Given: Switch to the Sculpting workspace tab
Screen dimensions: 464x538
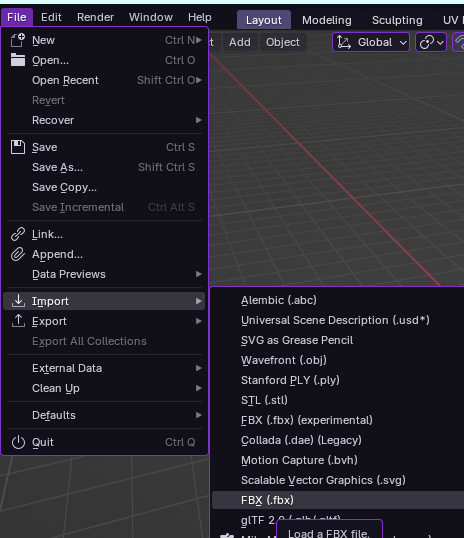Looking at the screenshot, I should click(x=397, y=20).
